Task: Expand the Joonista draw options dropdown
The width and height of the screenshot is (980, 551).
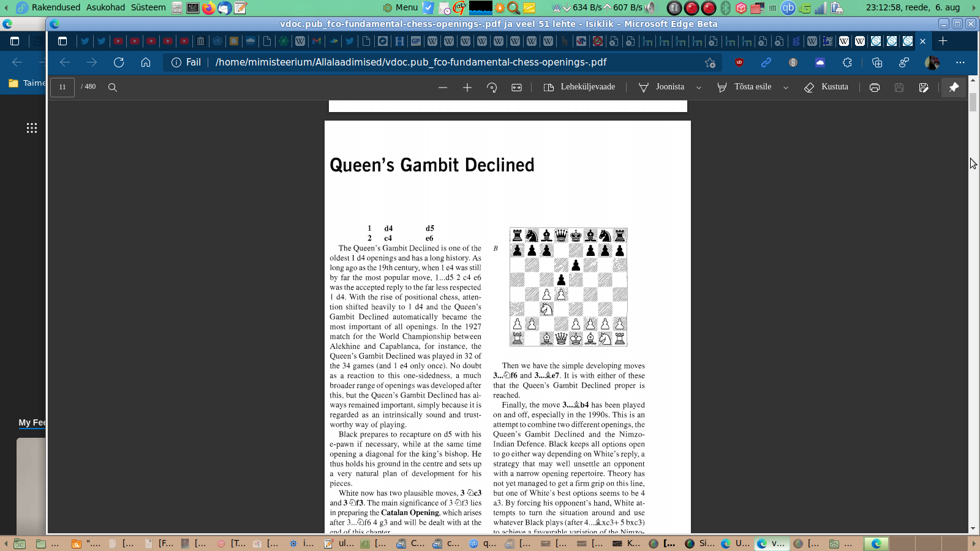Action: pos(699,88)
